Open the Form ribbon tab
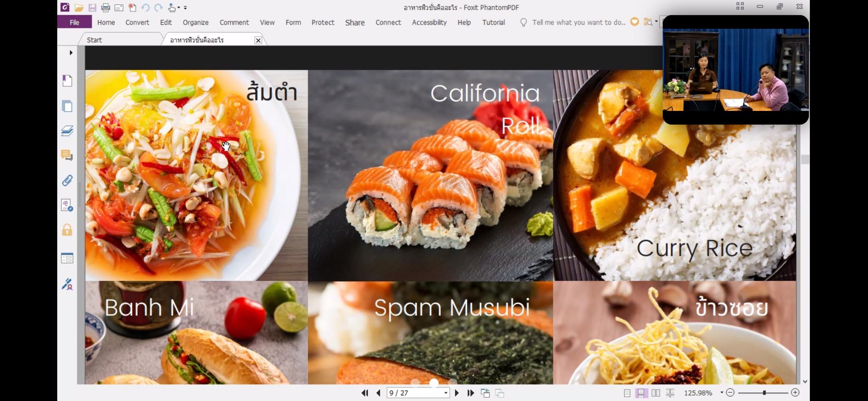 (x=293, y=22)
